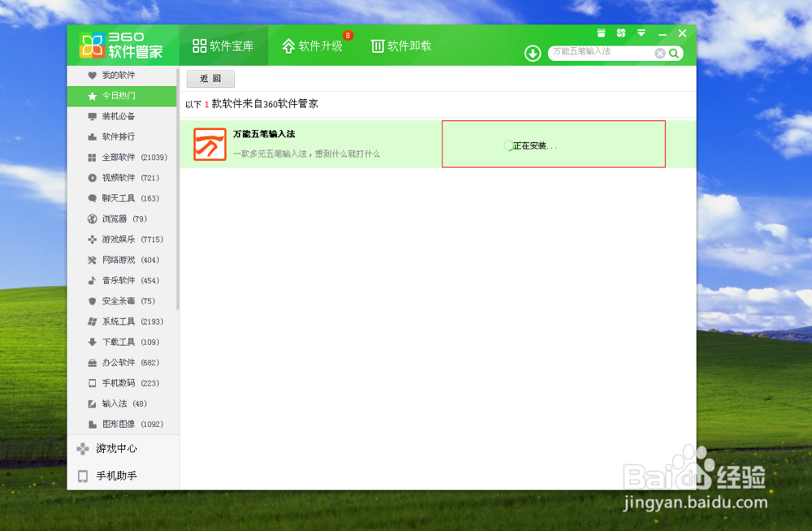
Task: Click the app description 一款多元五笔输入法
Action: pos(306,154)
